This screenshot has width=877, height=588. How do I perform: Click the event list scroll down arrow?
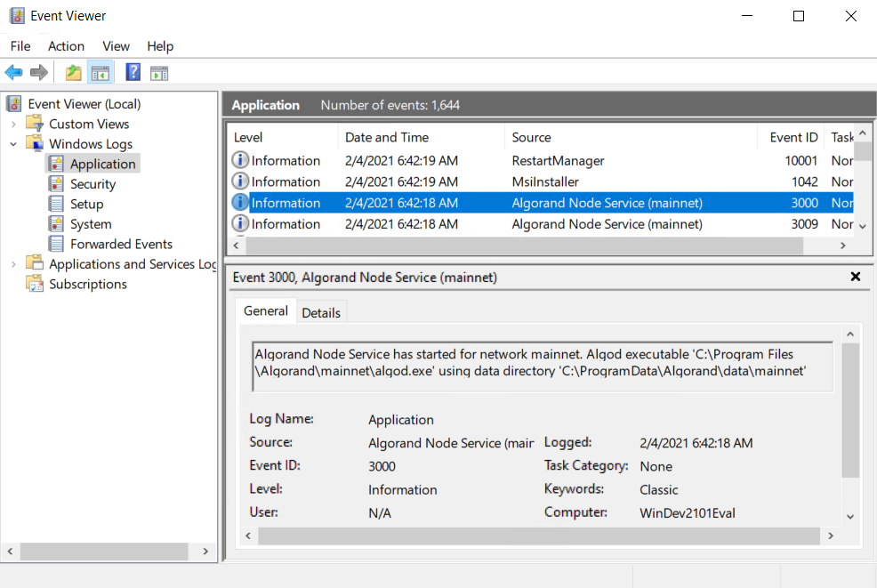(x=863, y=227)
